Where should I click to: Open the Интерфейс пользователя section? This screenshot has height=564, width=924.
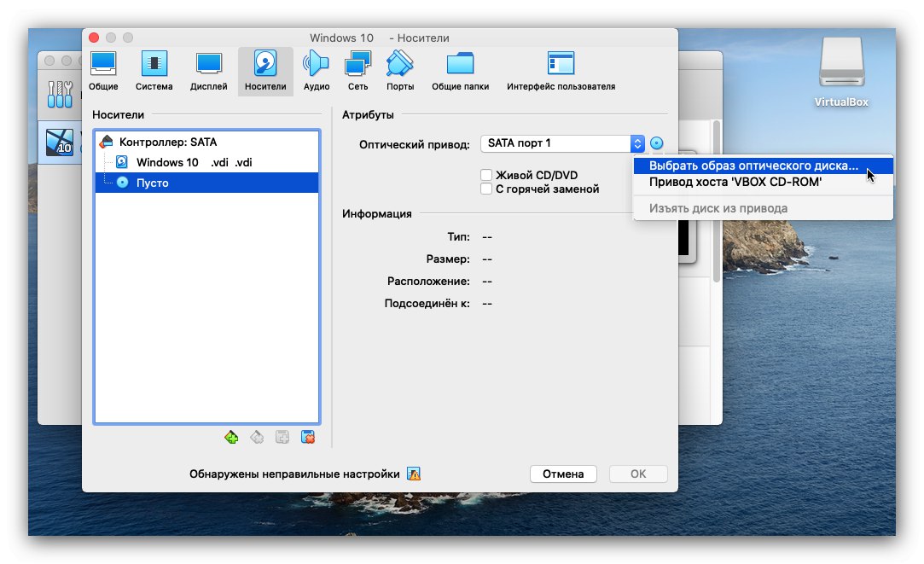(x=561, y=72)
